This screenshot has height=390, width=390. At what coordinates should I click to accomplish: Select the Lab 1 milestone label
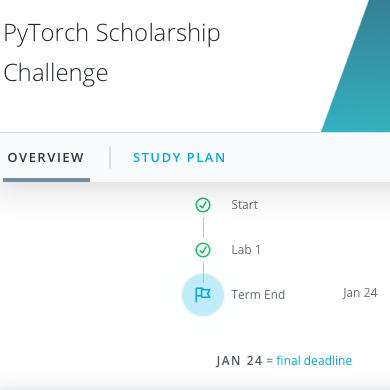(246, 250)
